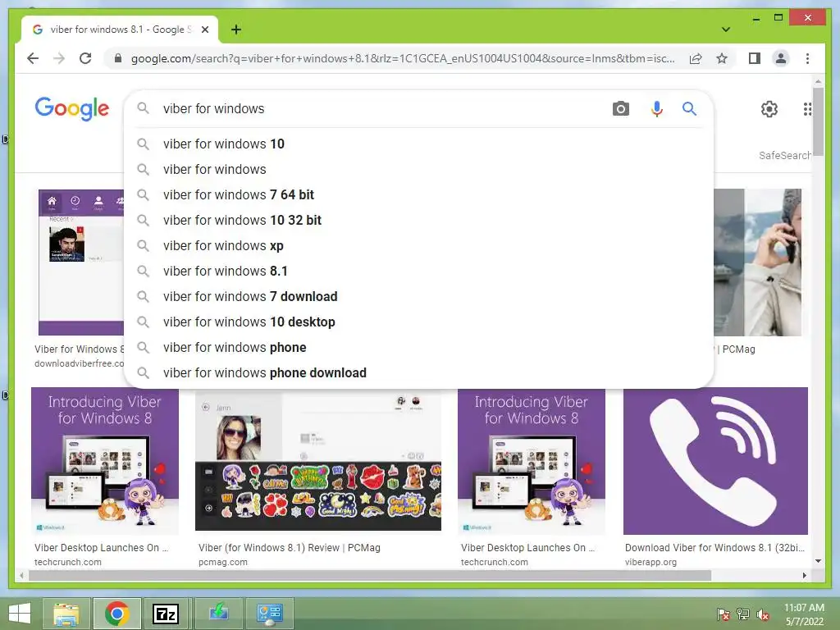The image size is (840, 630).
Task: Open the downloadviberfree.com Viber screenshot image
Action: pos(81,262)
